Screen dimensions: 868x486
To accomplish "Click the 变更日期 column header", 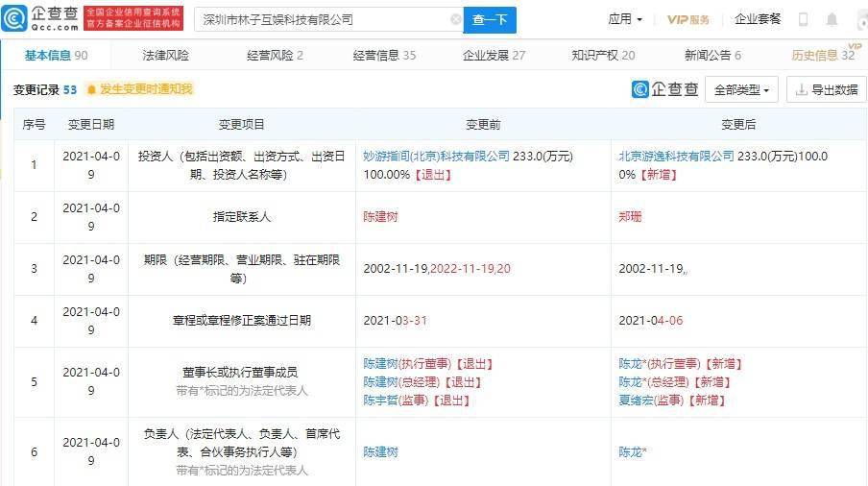I will pos(91,125).
